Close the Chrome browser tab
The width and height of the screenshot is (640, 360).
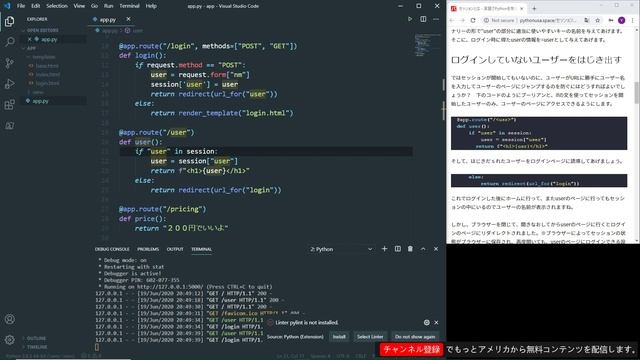coord(522,8)
